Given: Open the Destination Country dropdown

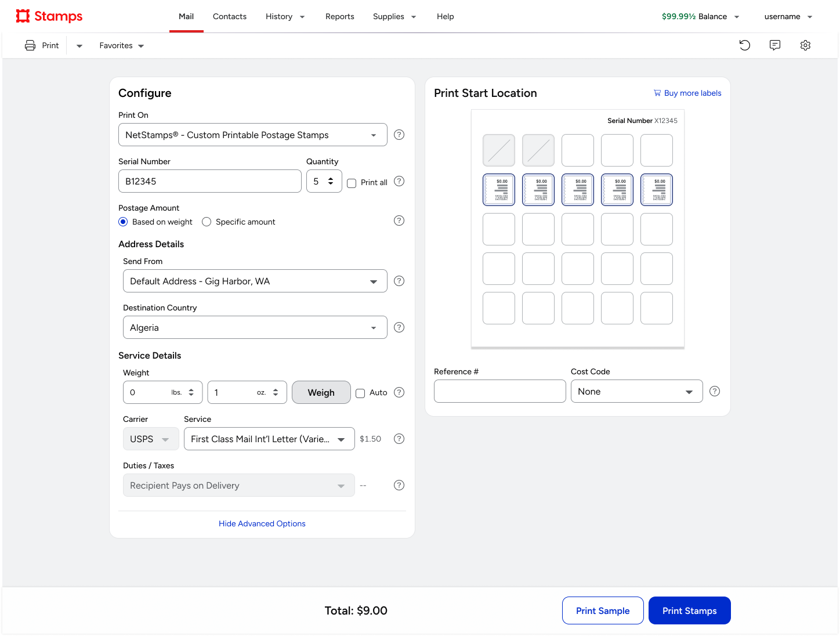Looking at the screenshot, I should tap(255, 327).
